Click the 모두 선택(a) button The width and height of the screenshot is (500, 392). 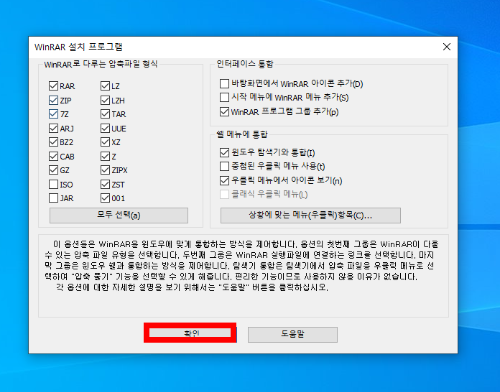[119, 215]
